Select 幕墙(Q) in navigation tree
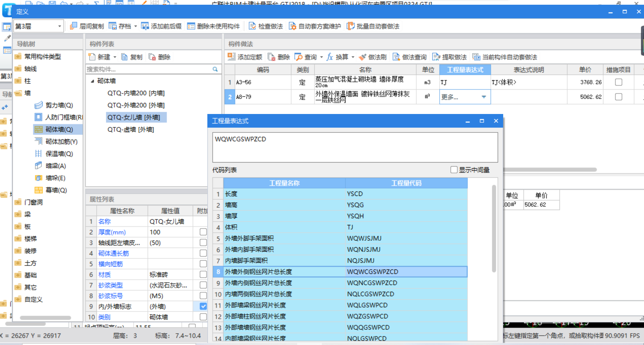 51,190
